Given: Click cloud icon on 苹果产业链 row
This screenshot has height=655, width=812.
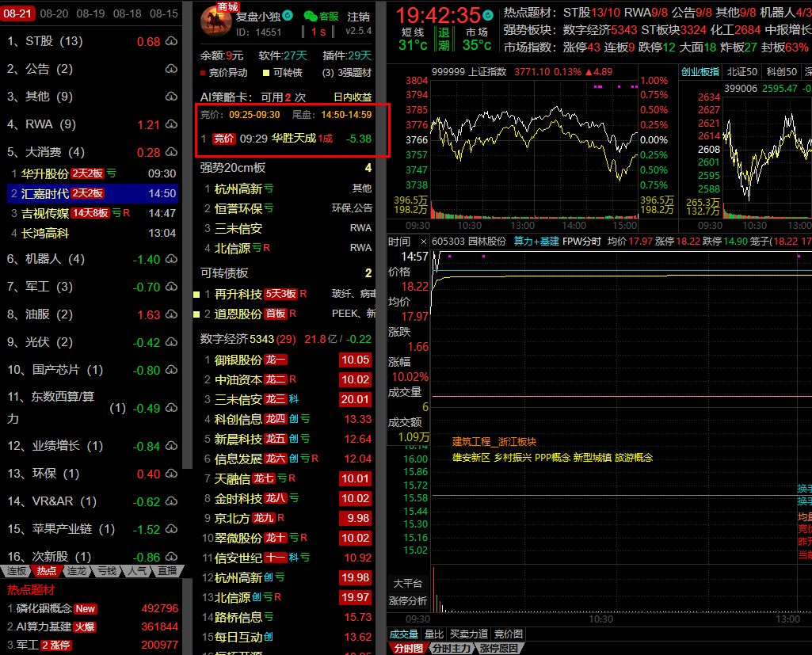Looking at the screenshot, I should [171, 528].
